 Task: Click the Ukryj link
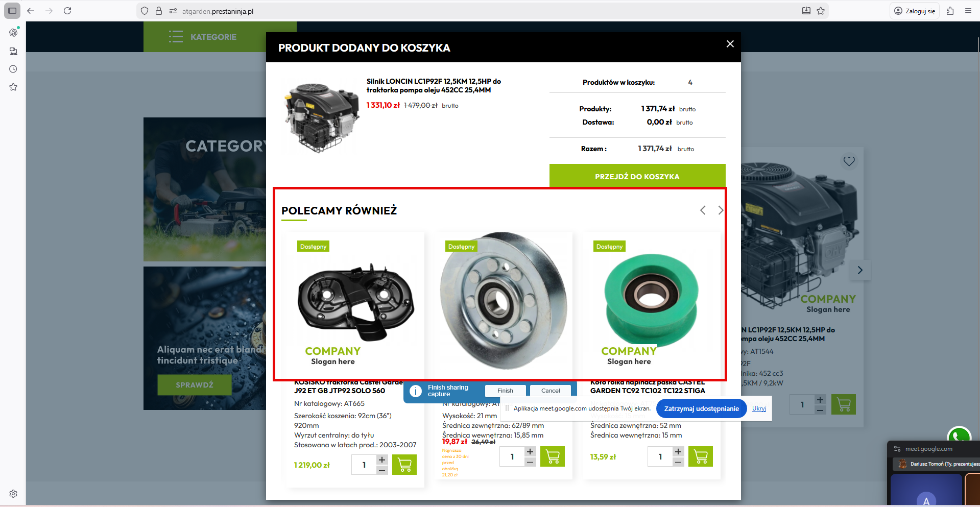[759, 408]
